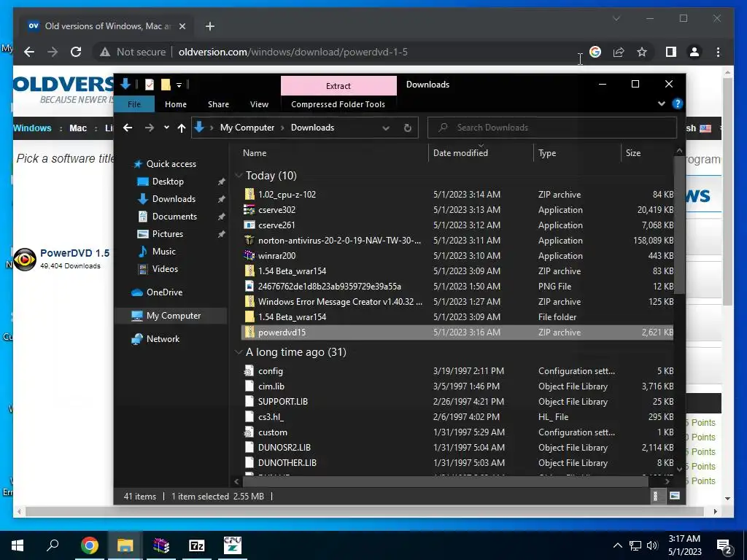The height and width of the screenshot is (560, 747).
Task: Open the File tab in Explorer
Action: click(x=134, y=104)
